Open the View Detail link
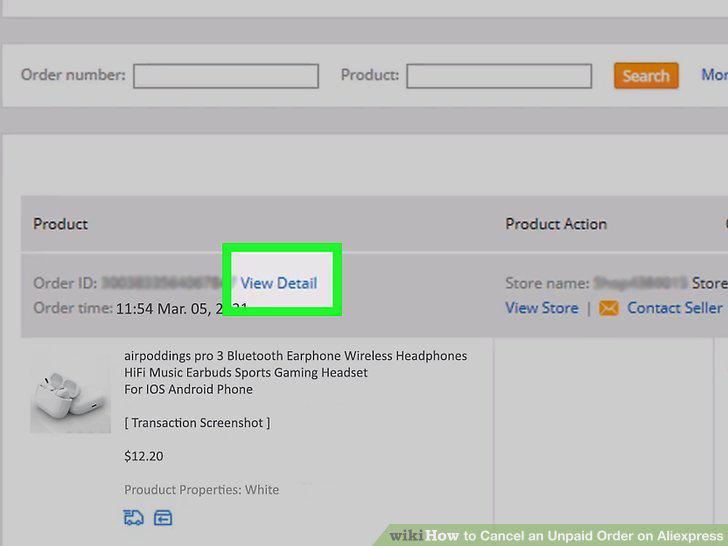Viewport: 728px width, 546px height. [x=279, y=283]
